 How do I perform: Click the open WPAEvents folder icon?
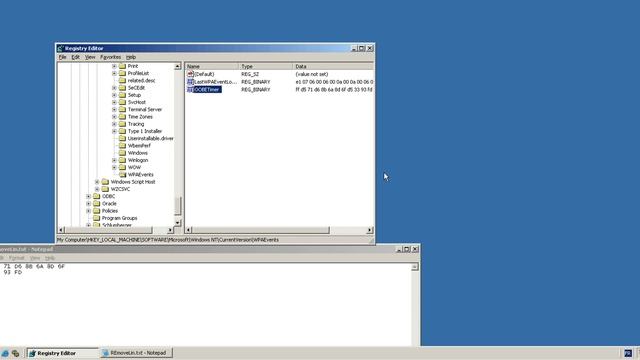[x=122, y=175]
